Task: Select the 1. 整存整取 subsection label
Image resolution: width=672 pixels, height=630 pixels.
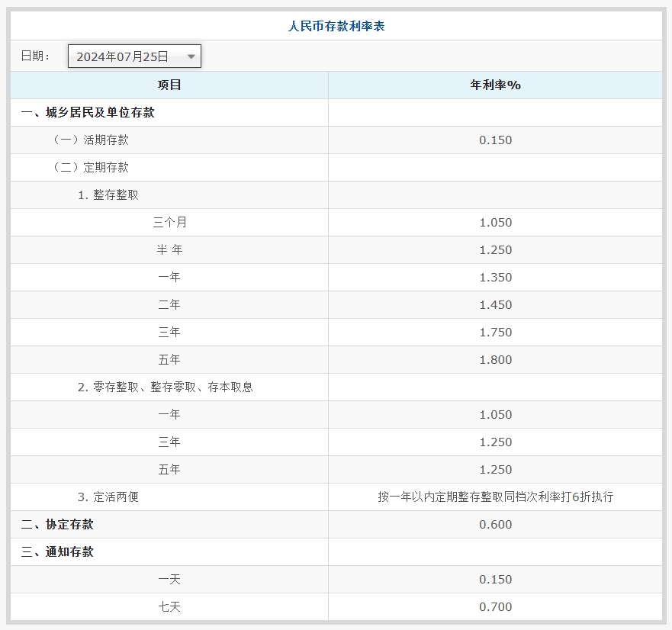Action: 108,194
